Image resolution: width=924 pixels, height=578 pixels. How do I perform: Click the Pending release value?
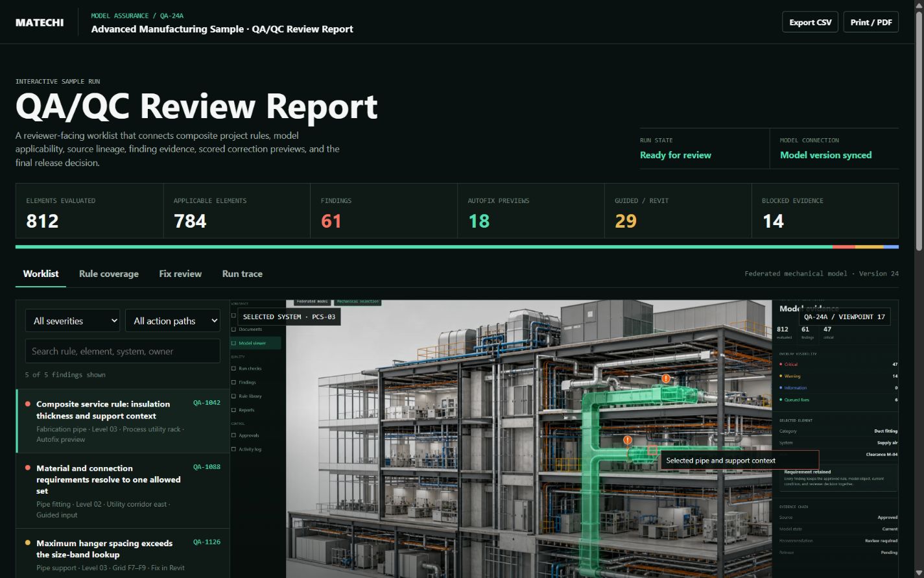[889, 553]
